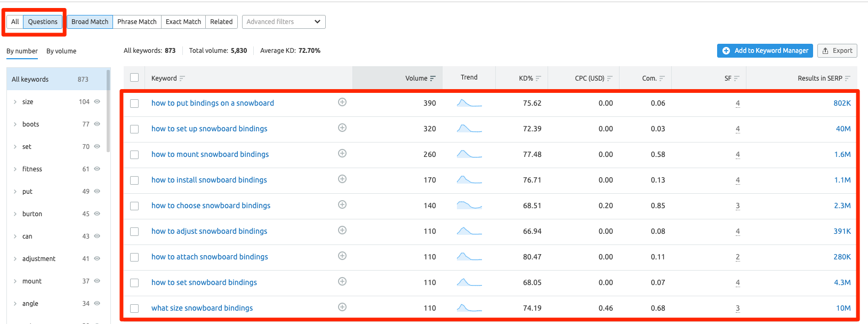Select the Questions filter tab

43,22
